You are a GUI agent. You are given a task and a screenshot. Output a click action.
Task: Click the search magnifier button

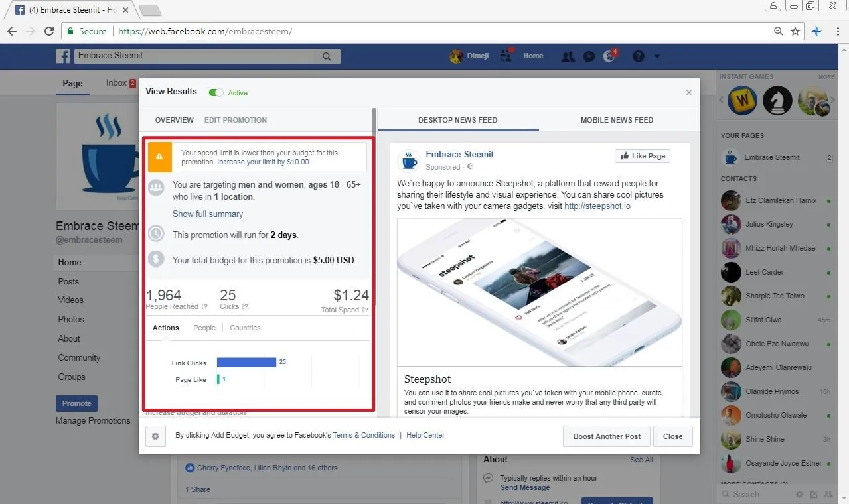click(327, 56)
